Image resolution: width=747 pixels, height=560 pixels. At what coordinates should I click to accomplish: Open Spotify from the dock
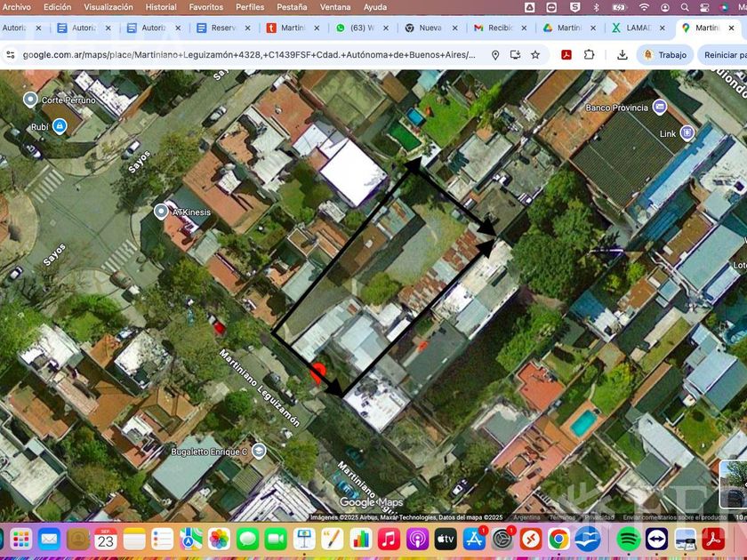point(628,539)
